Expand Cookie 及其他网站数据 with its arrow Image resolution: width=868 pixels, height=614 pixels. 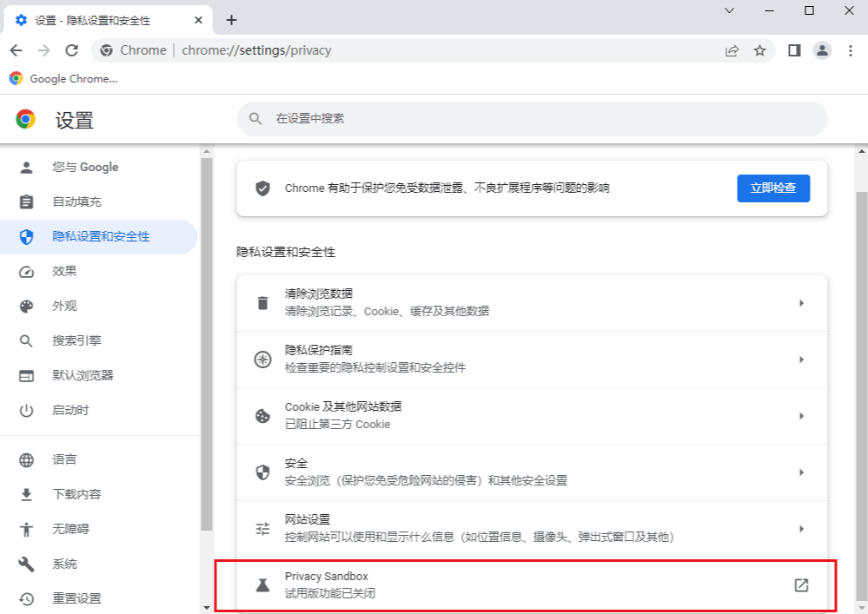pyautogui.click(x=801, y=416)
